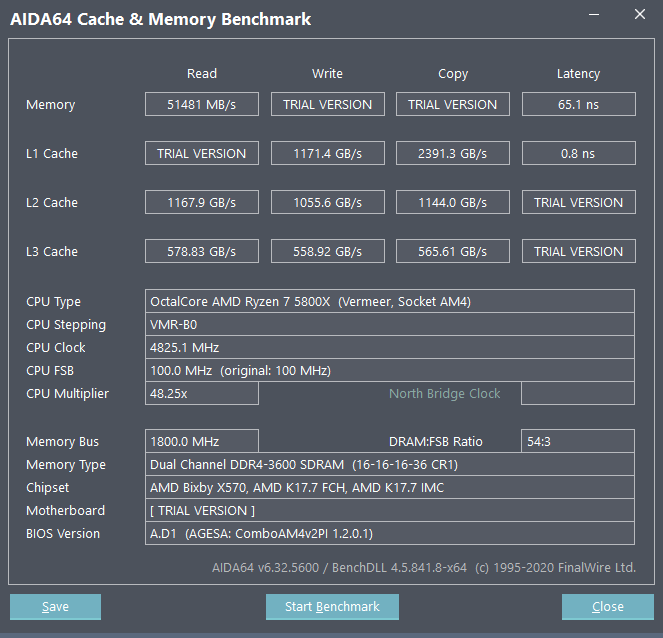Minimize the AIDA64 benchmark window
Image resolution: width=663 pixels, height=638 pixels.
tap(593, 15)
